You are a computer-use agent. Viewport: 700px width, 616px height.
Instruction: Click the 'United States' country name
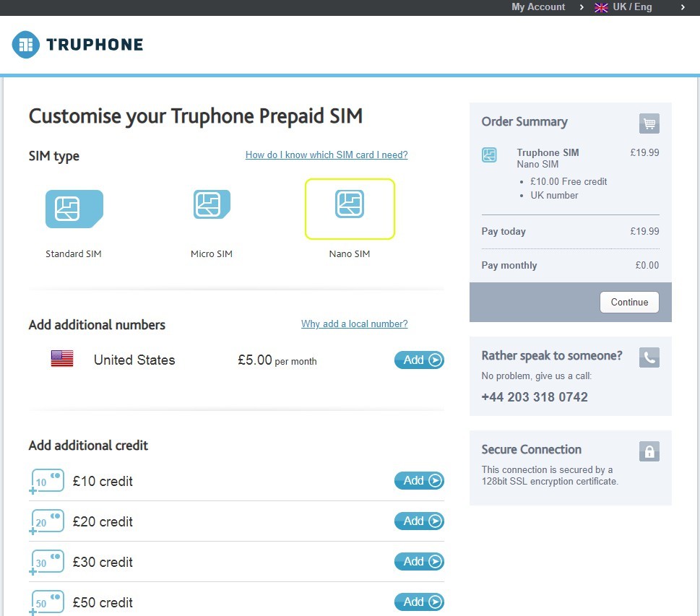134,360
